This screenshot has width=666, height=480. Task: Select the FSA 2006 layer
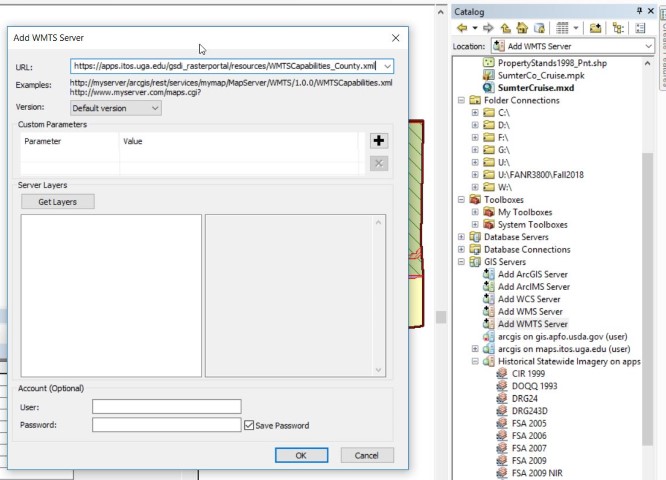529,435
